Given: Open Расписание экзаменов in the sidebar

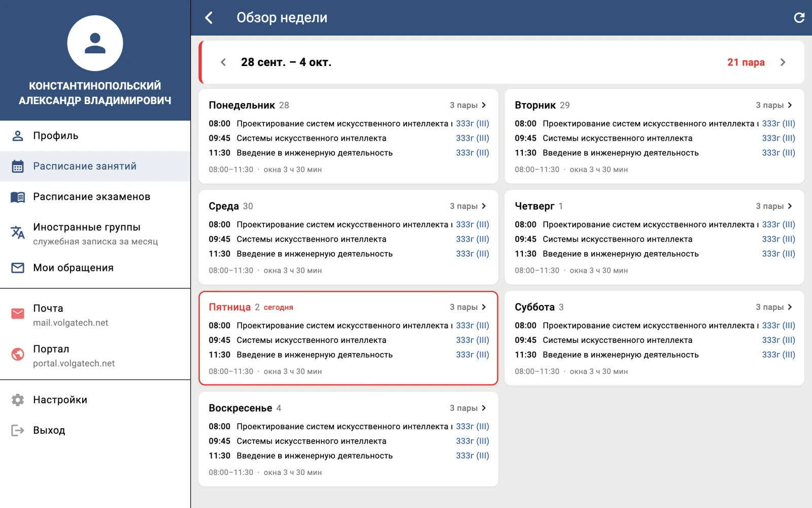Looking at the screenshot, I should (95, 197).
